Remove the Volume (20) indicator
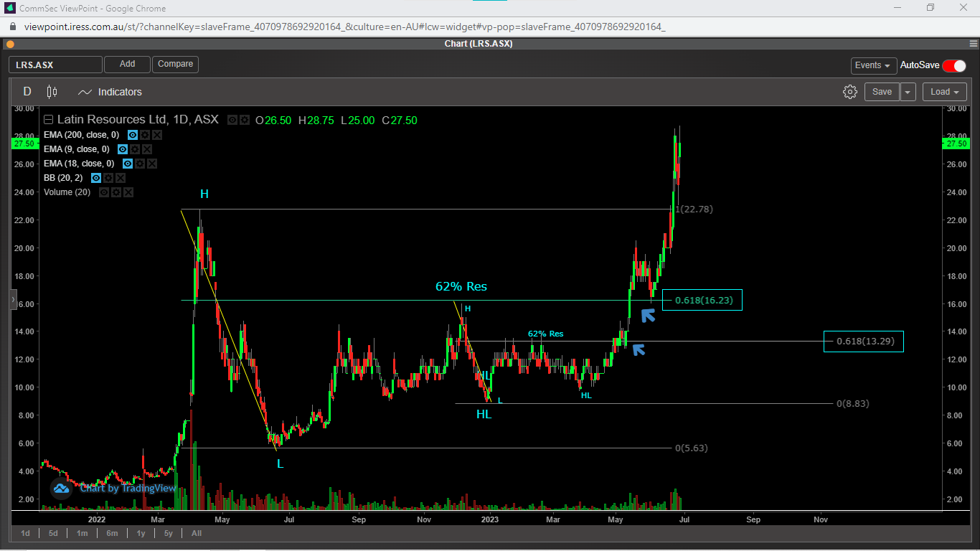 pyautogui.click(x=128, y=192)
